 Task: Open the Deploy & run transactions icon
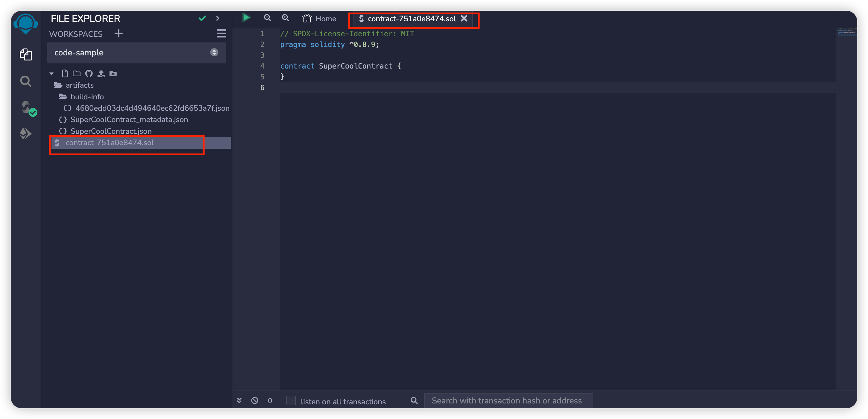click(x=26, y=134)
